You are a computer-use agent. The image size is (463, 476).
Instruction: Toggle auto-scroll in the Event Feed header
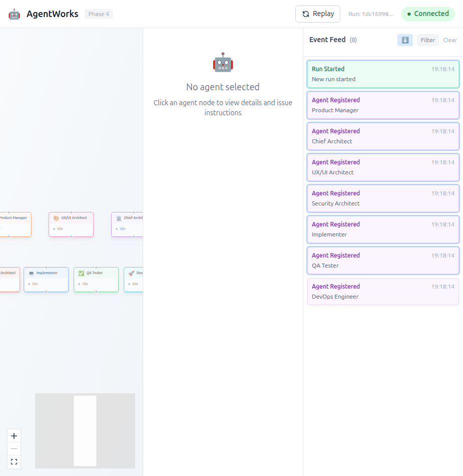pyautogui.click(x=405, y=40)
